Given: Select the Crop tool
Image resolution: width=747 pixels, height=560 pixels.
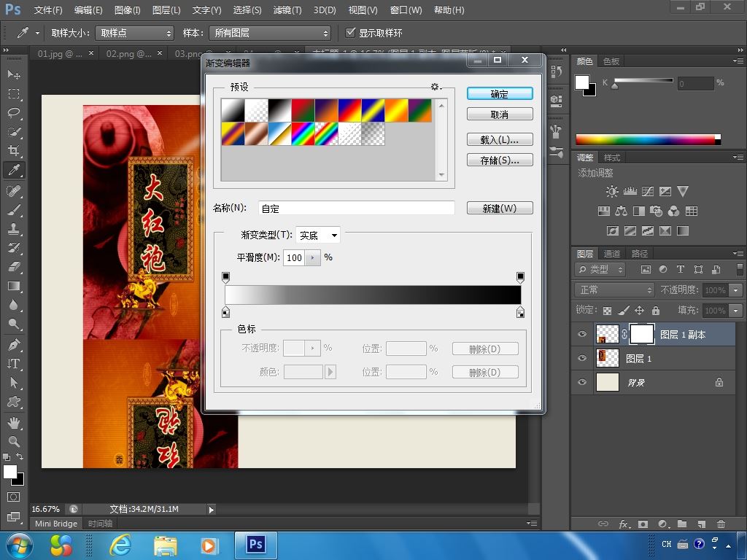Looking at the screenshot, I should (x=14, y=151).
